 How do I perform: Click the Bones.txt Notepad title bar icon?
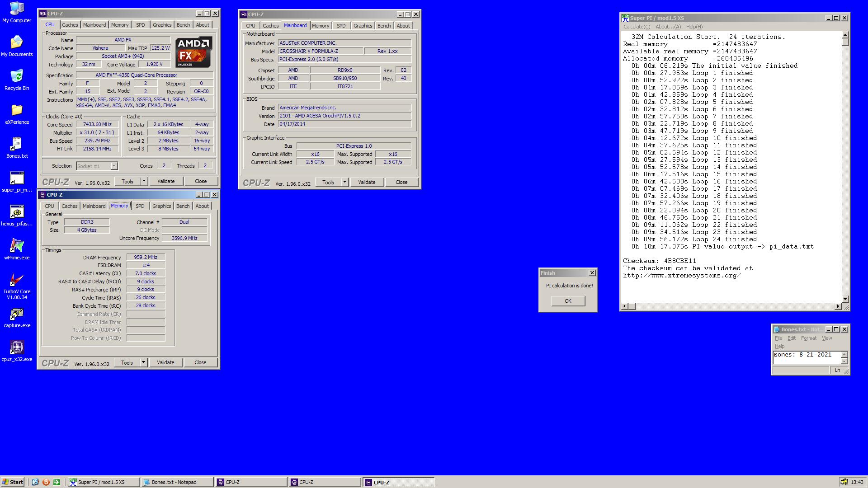coord(777,329)
